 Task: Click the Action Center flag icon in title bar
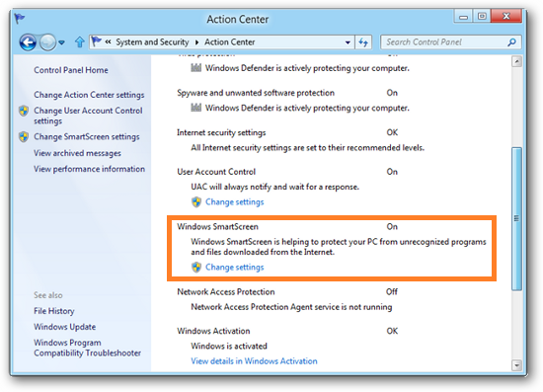coord(20,19)
